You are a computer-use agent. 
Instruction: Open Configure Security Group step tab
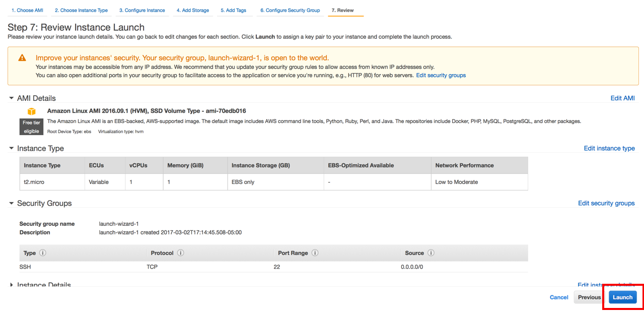click(x=290, y=10)
